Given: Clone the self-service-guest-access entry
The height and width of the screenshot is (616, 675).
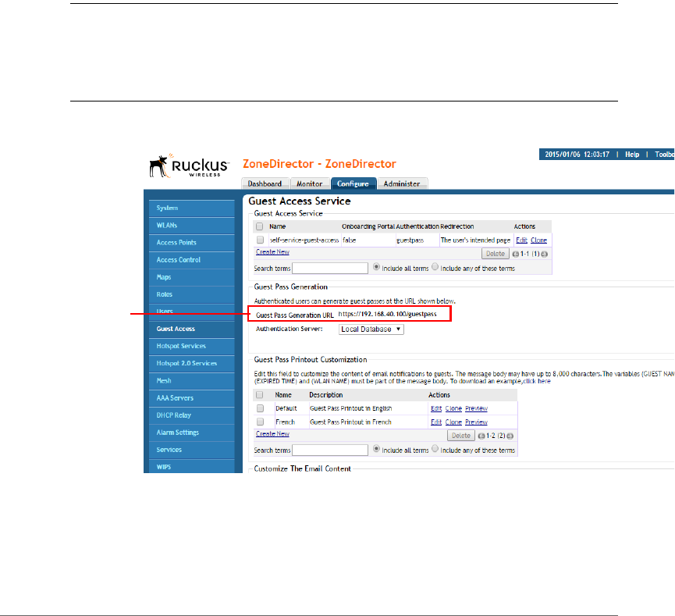Looking at the screenshot, I should [538, 240].
